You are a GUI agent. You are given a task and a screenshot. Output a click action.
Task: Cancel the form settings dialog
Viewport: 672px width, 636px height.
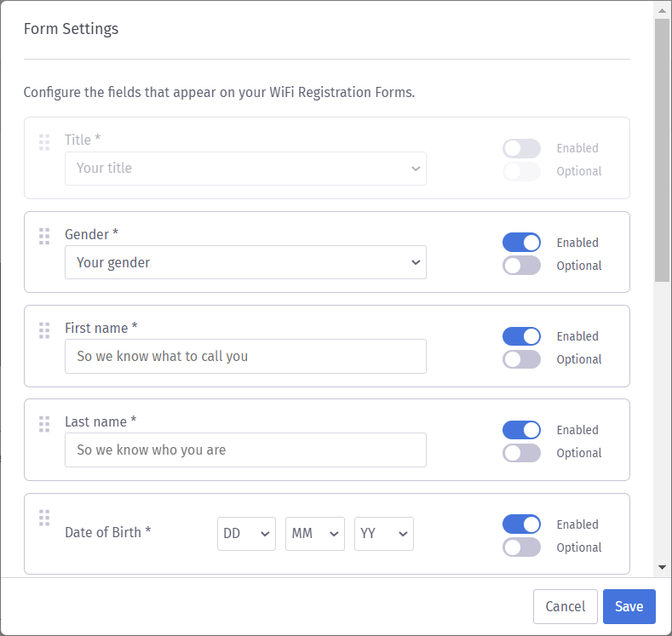pos(566,606)
